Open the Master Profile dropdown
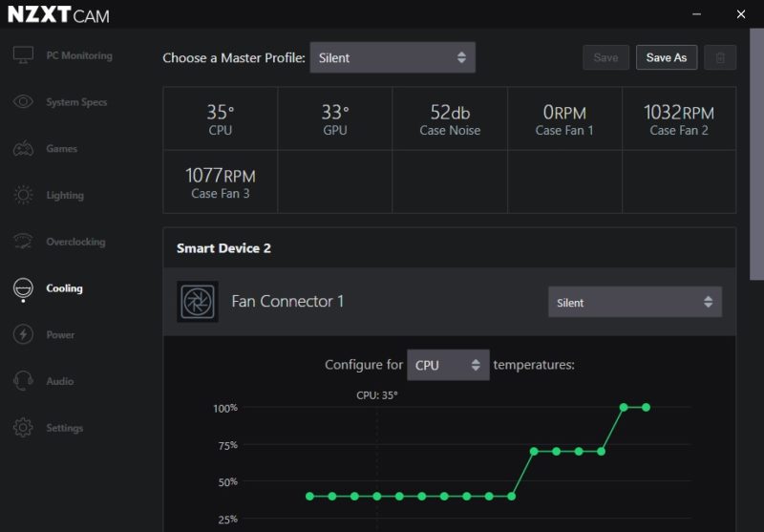 tap(392, 57)
